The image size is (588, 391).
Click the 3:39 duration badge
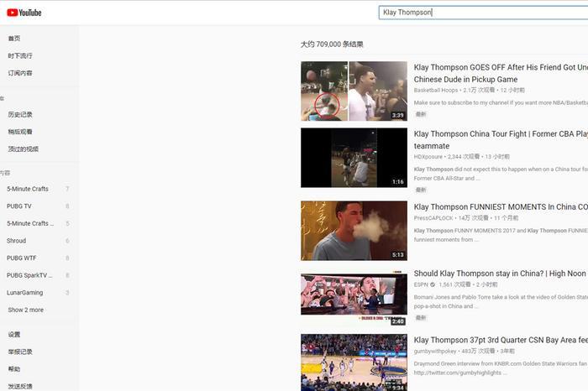(398, 115)
